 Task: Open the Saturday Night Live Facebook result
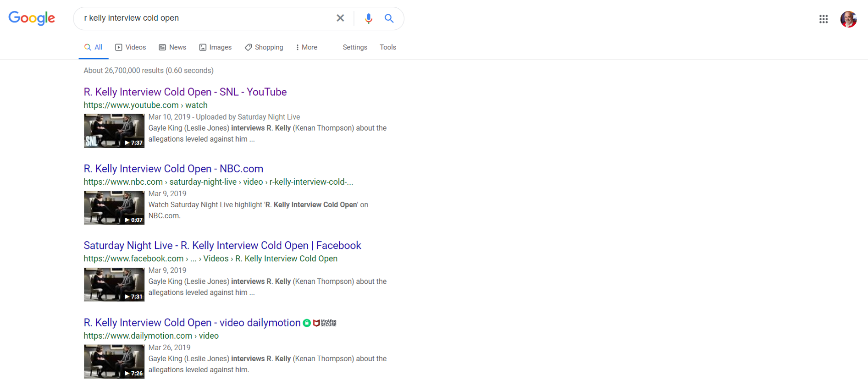click(x=222, y=245)
